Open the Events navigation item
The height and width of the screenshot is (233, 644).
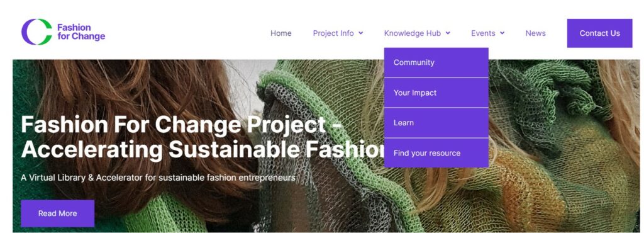tap(483, 33)
